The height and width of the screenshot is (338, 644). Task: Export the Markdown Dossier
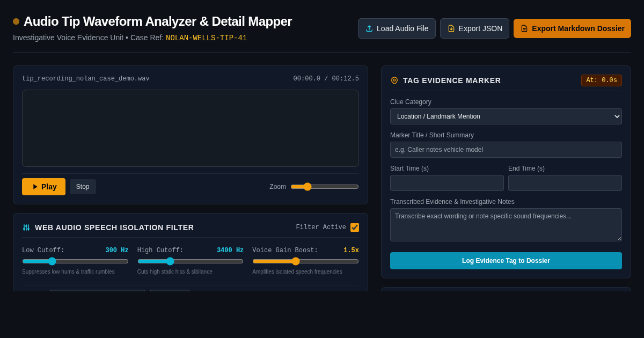click(x=572, y=28)
